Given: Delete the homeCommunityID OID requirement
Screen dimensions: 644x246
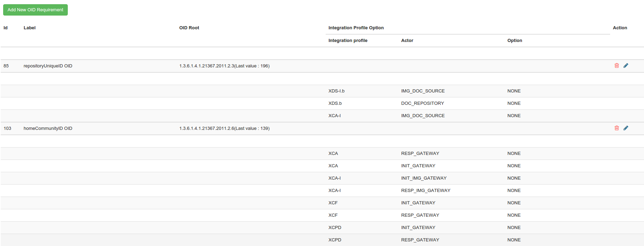Looking at the screenshot, I should 616,128.
